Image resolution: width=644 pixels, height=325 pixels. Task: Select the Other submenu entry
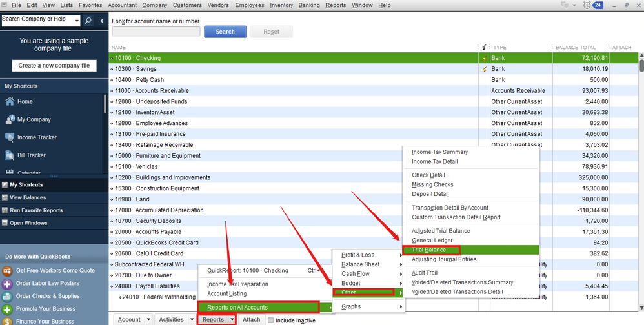pos(369,292)
